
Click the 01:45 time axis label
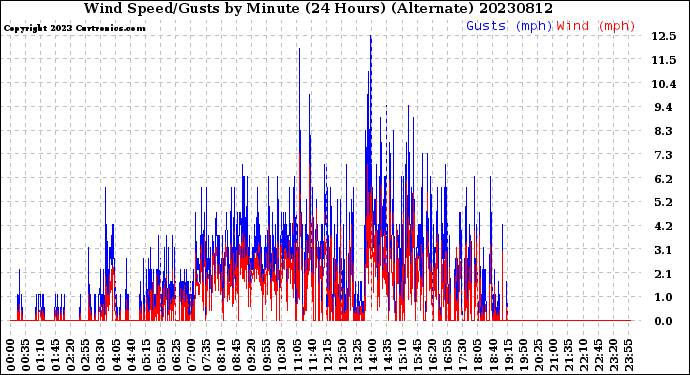point(56,355)
